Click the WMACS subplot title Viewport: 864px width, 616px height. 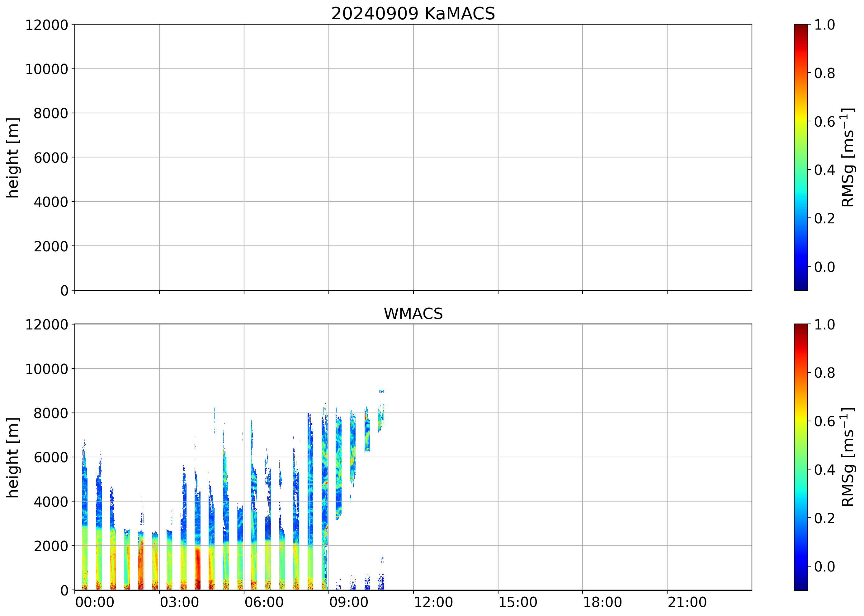coord(413,314)
